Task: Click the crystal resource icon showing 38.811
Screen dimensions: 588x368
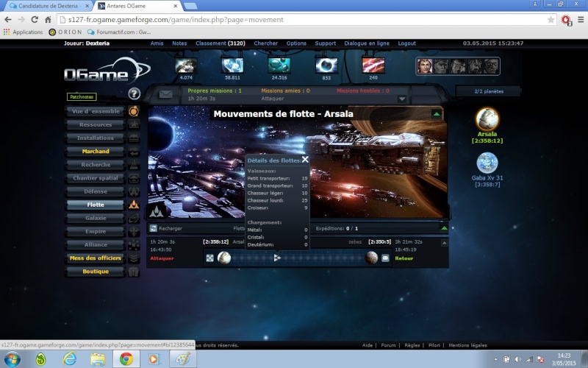Action: click(232, 66)
